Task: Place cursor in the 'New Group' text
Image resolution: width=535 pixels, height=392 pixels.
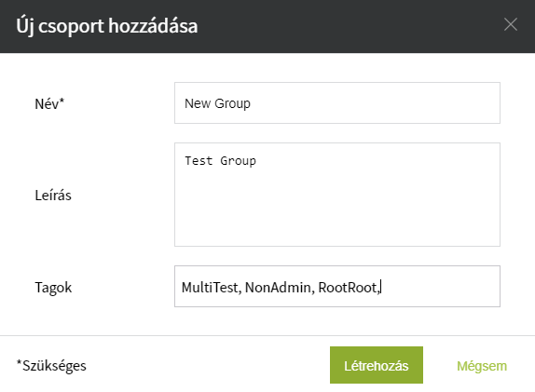Action: coord(217,103)
